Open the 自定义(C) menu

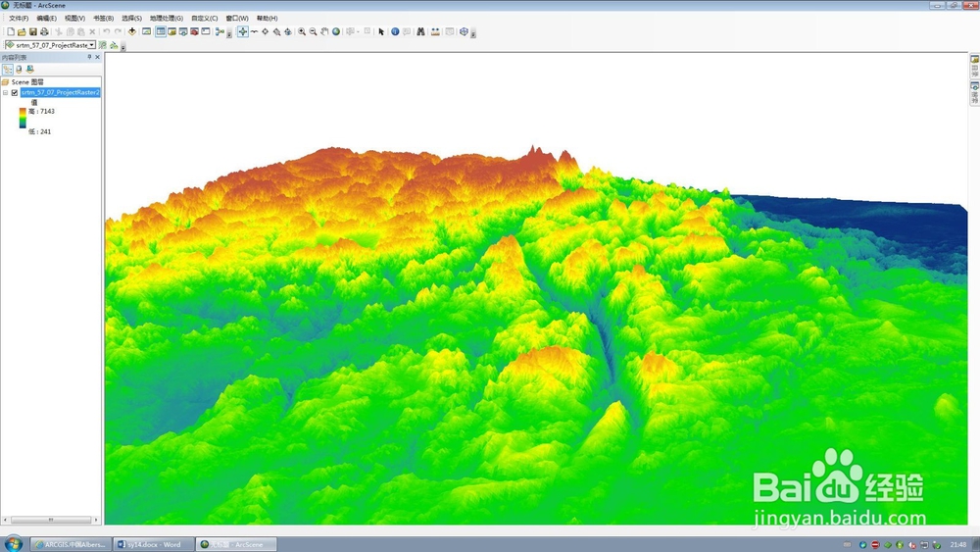[x=205, y=18]
